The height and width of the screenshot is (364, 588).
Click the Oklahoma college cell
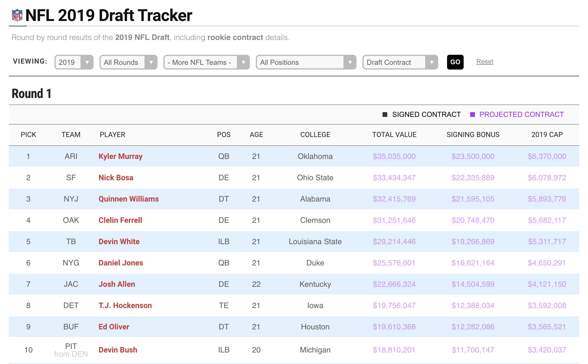pyautogui.click(x=315, y=156)
